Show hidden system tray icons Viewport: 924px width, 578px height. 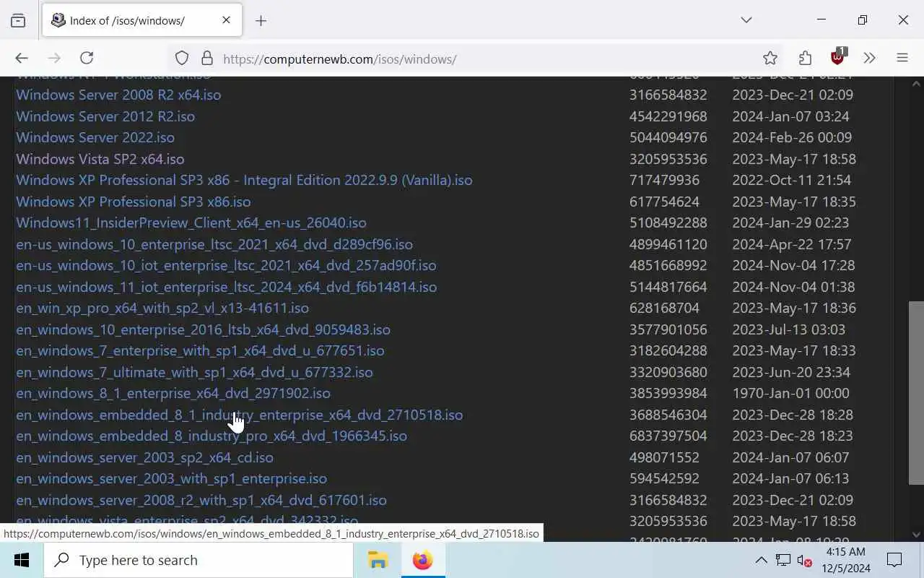[x=761, y=560]
